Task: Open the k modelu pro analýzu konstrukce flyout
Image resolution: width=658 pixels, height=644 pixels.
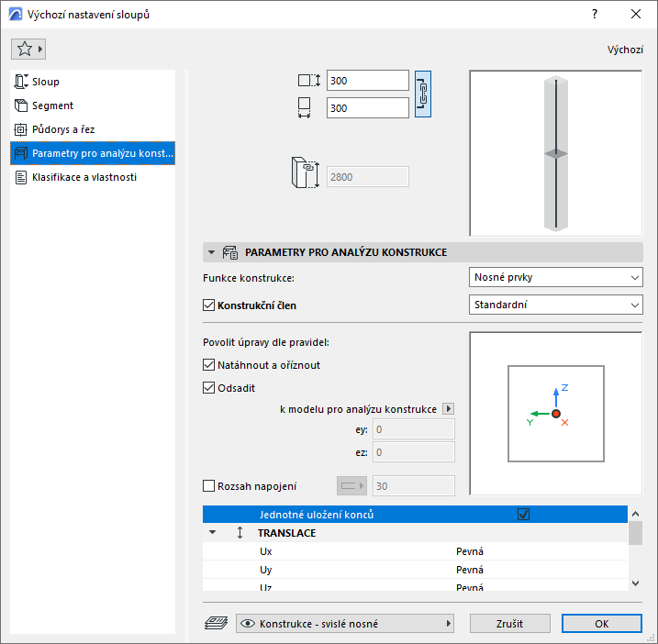Action: (448, 408)
